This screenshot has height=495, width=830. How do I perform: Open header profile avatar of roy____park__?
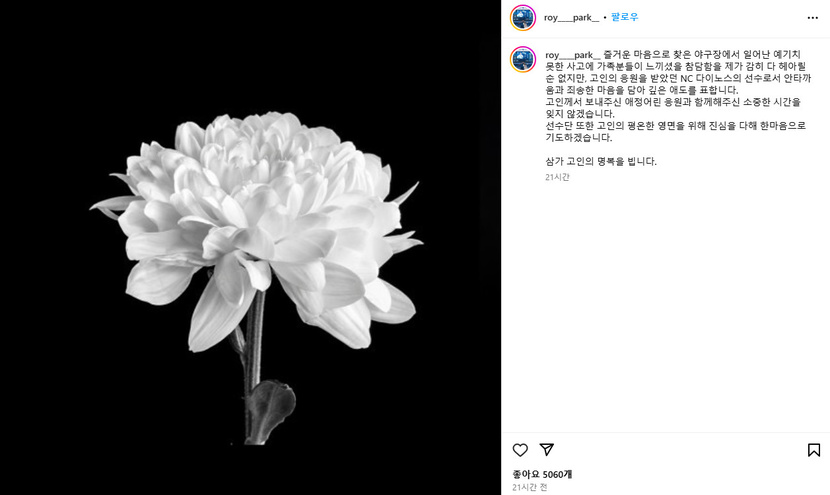(523, 17)
